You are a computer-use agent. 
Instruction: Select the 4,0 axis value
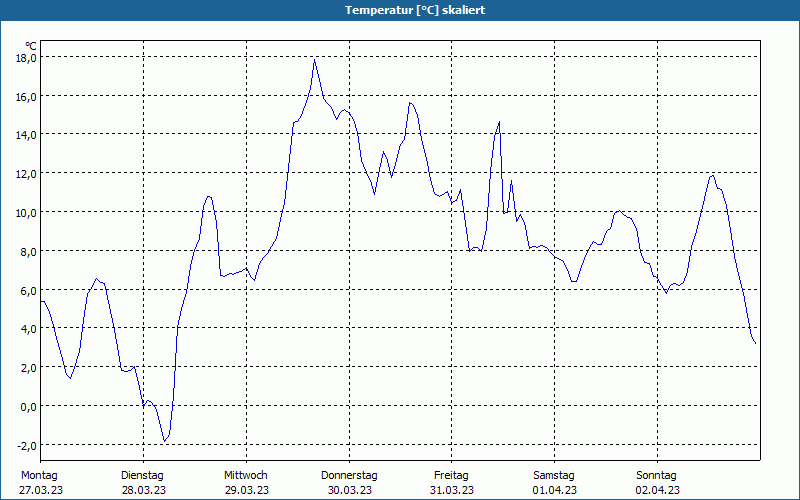tap(28, 329)
